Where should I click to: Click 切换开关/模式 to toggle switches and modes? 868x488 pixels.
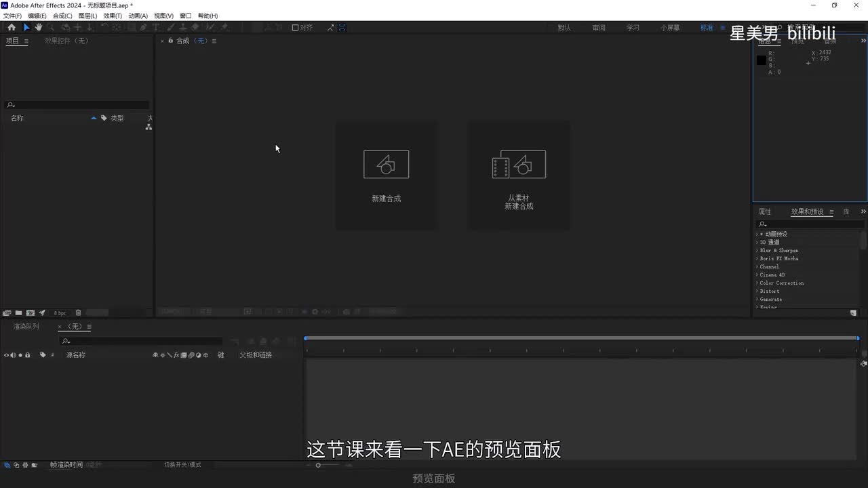point(182,465)
